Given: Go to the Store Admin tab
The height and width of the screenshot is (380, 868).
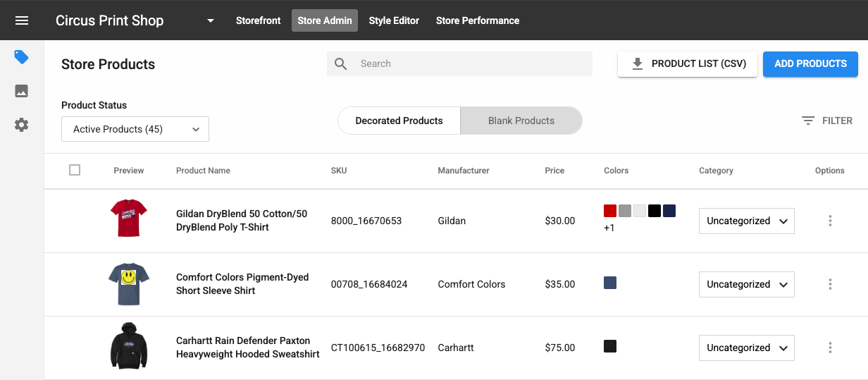Looking at the screenshot, I should (325, 20).
